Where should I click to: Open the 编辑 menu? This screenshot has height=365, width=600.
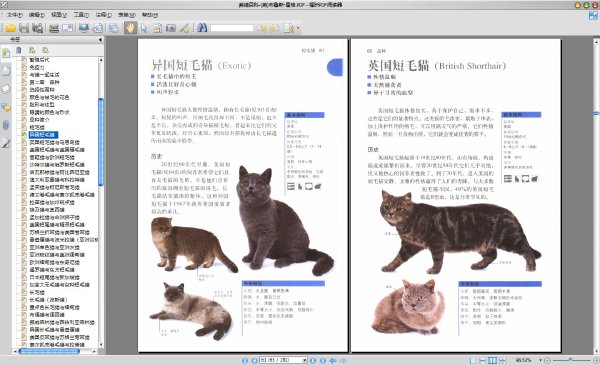(37, 15)
